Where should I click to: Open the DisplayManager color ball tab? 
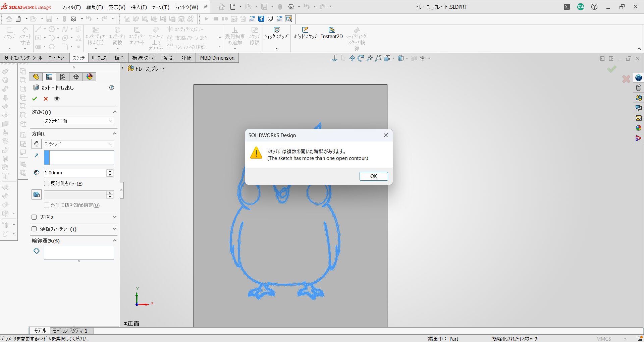click(90, 77)
